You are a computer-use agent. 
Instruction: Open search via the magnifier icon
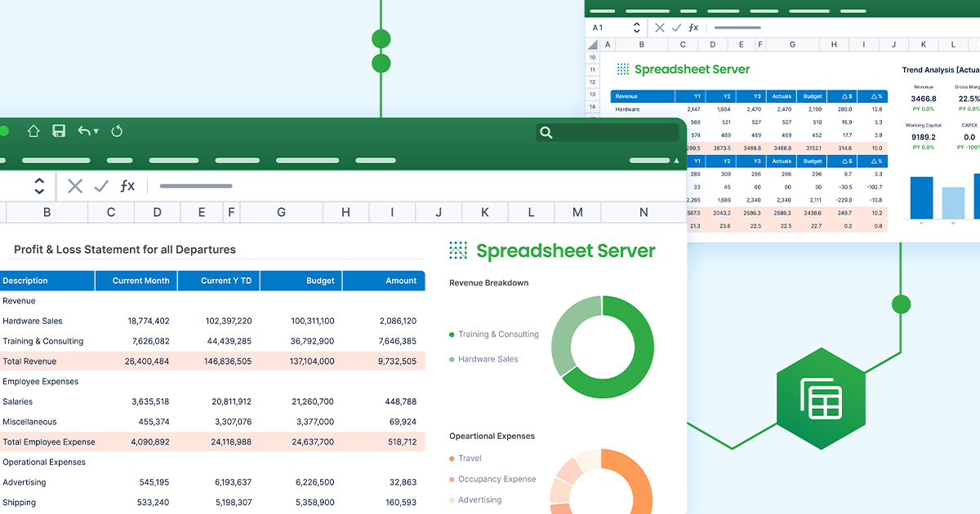click(x=546, y=131)
